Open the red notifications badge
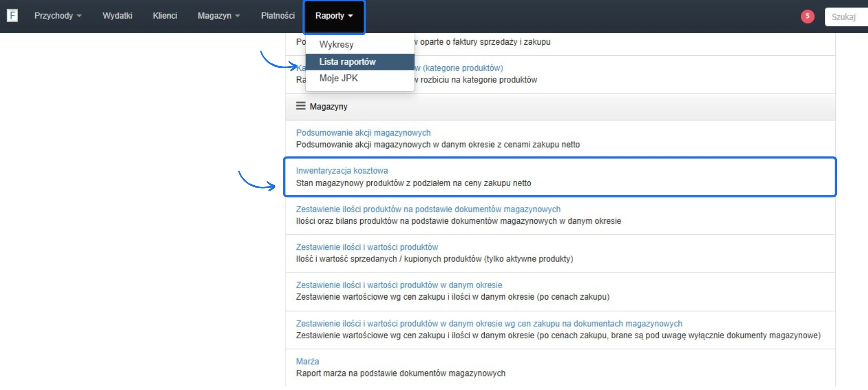This screenshot has height=390, width=868. pyautogui.click(x=807, y=16)
